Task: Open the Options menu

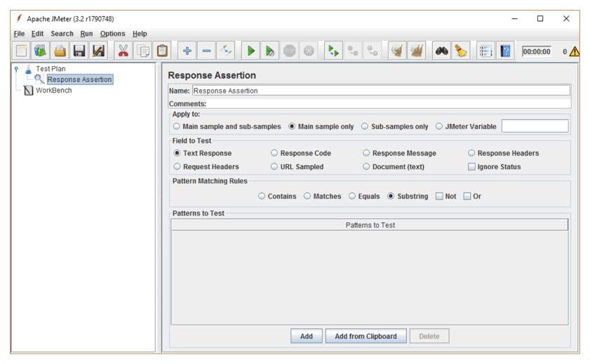Action: click(x=112, y=34)
